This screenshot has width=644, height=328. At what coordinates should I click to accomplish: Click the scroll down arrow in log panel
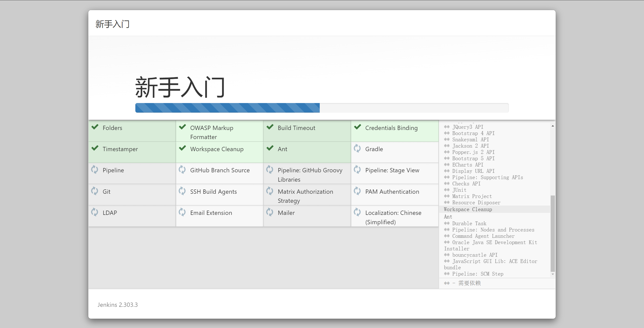553,274
